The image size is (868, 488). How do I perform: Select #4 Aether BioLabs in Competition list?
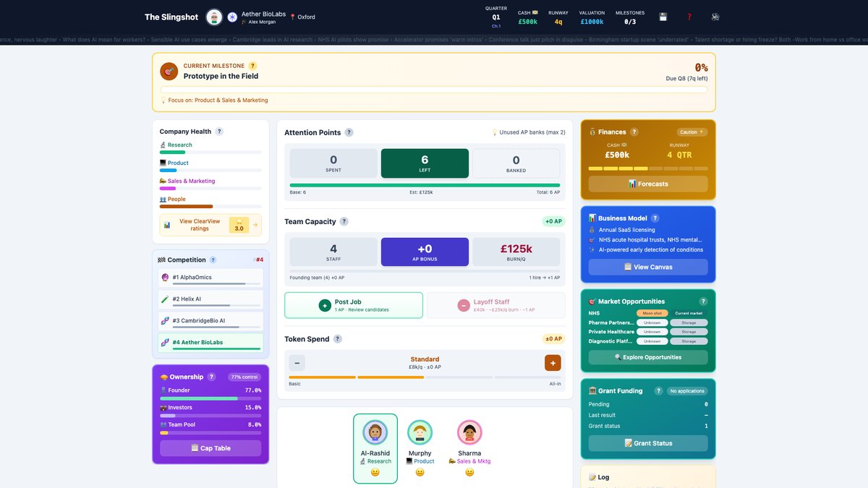click(x=210, y=343)
